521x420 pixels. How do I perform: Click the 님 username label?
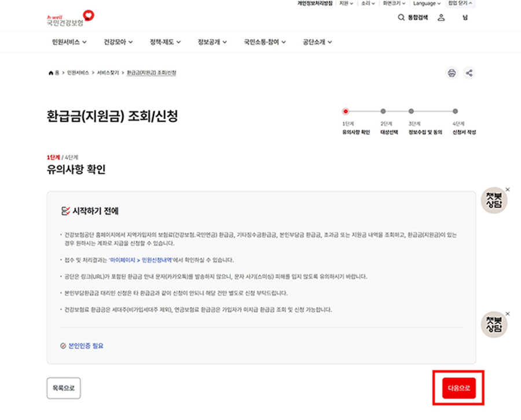(x=465, y=17)
